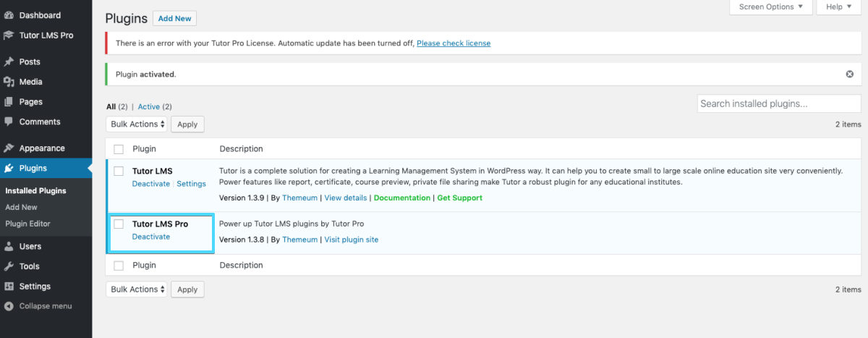Viewport: 868px width, 338px height.
Task: Click the Pages icon in the sidebar
Action: pyautogui.click(x=9, y=102)
